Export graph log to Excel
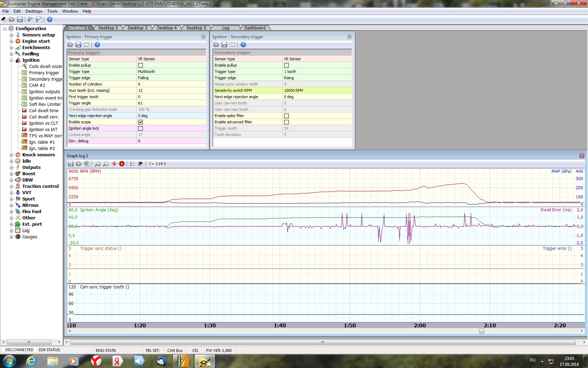This screenshot has height=368, width=588. [86, 164]
